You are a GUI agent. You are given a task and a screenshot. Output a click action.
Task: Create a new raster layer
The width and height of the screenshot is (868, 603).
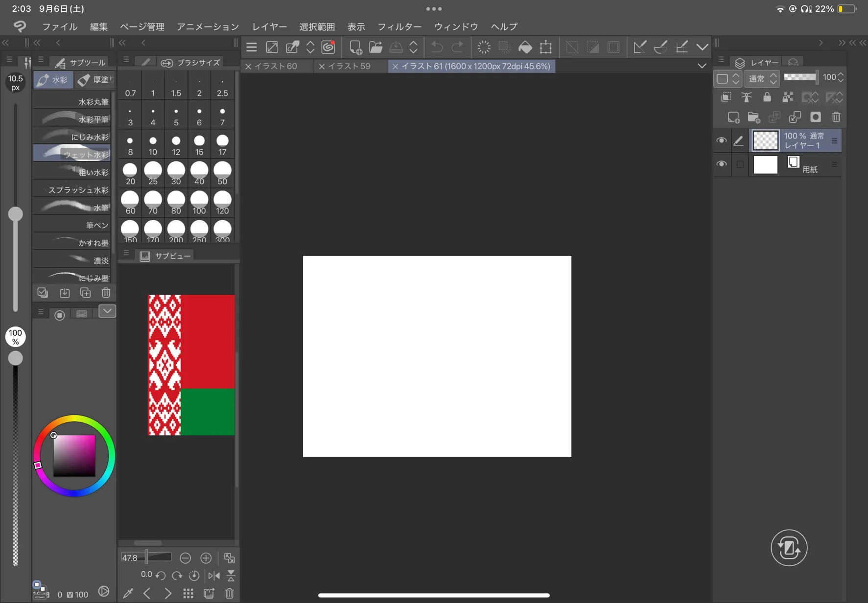click(x=733, y=117)
